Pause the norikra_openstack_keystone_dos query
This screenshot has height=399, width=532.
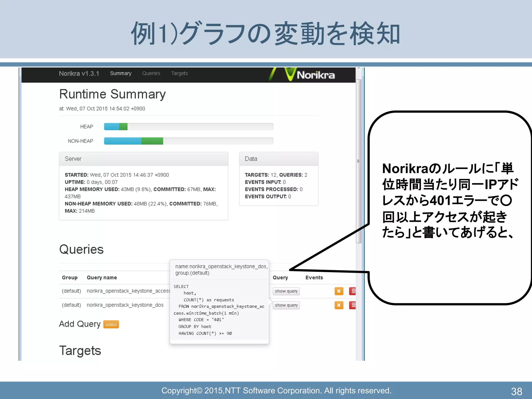click(339, 305)
